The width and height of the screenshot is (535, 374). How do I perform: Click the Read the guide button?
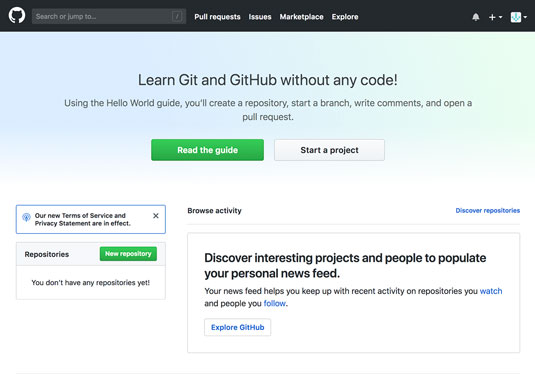tap(207, 150)
